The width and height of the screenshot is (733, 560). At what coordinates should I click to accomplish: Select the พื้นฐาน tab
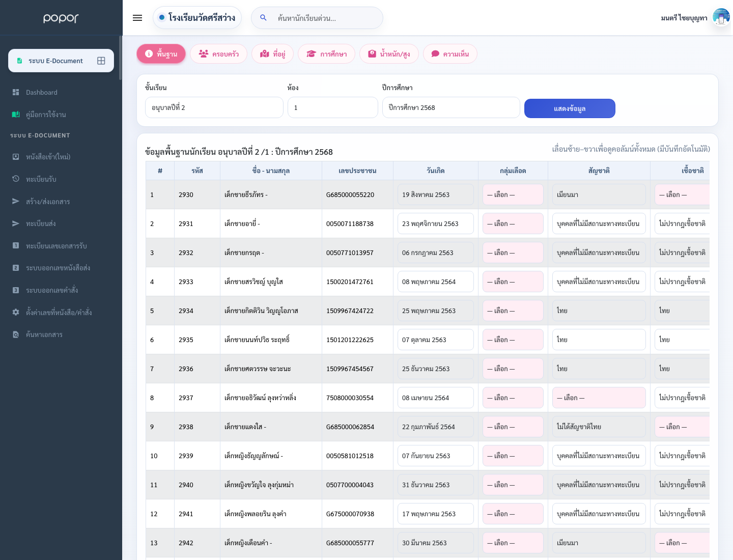(161, 54)
